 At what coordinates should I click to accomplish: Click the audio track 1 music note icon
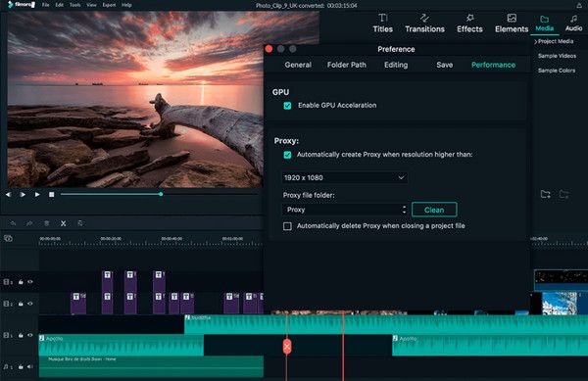7,366
